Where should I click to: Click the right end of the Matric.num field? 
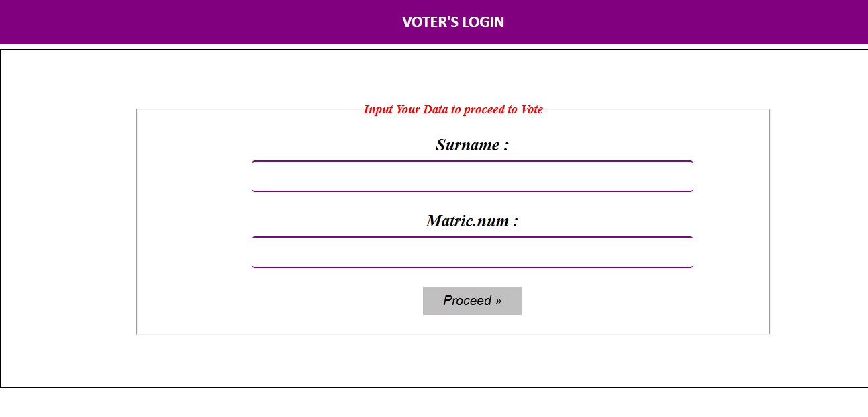686,252
